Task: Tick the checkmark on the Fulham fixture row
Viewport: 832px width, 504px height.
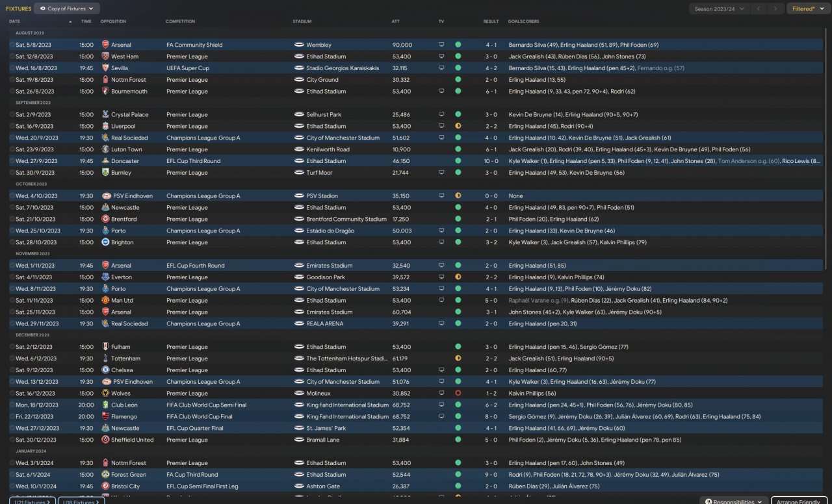Action: coord(12,347)
